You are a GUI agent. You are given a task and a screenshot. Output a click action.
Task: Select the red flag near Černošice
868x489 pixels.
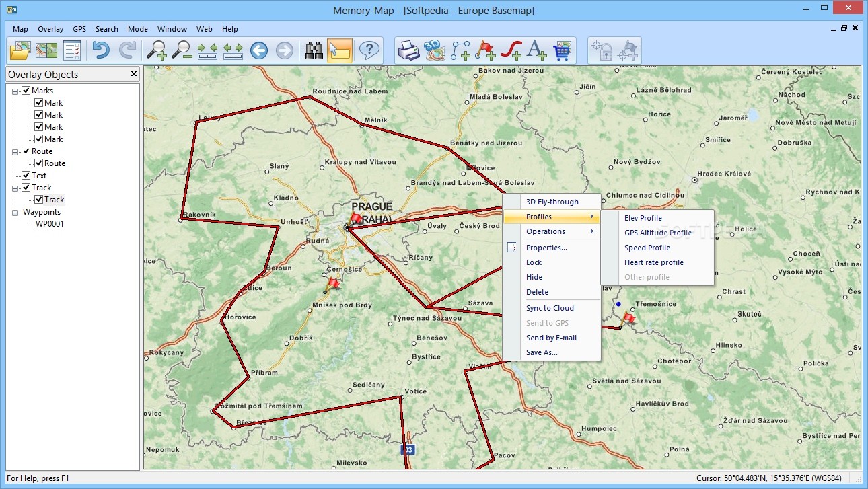(x=333, y=284)
